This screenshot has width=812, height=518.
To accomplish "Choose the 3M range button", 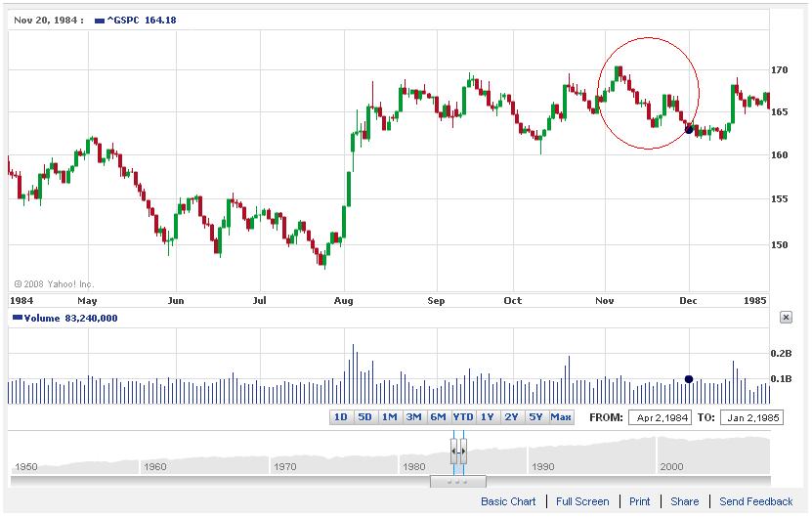I will coord(414,417).
